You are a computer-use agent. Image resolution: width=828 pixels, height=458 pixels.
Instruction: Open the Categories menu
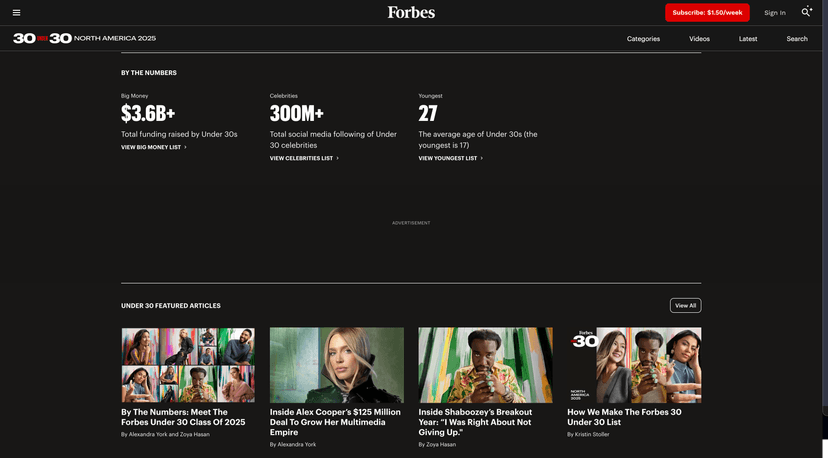coord(643,39)
